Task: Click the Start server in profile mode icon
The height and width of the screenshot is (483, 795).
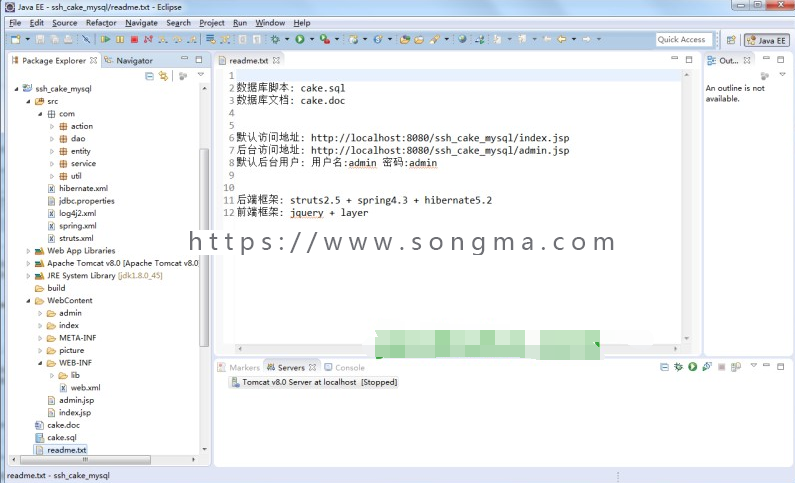Action: [707, 367]
